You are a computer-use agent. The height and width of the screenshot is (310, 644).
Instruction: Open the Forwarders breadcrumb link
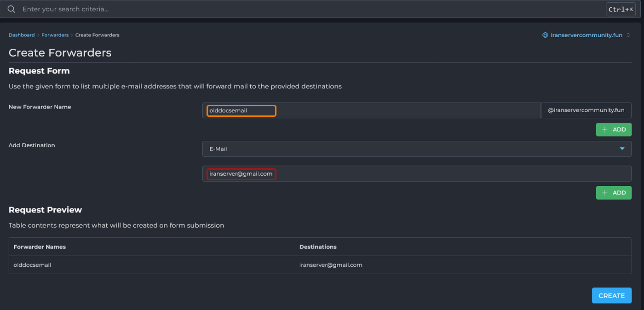pyautogui.click(x=55, y=35)
